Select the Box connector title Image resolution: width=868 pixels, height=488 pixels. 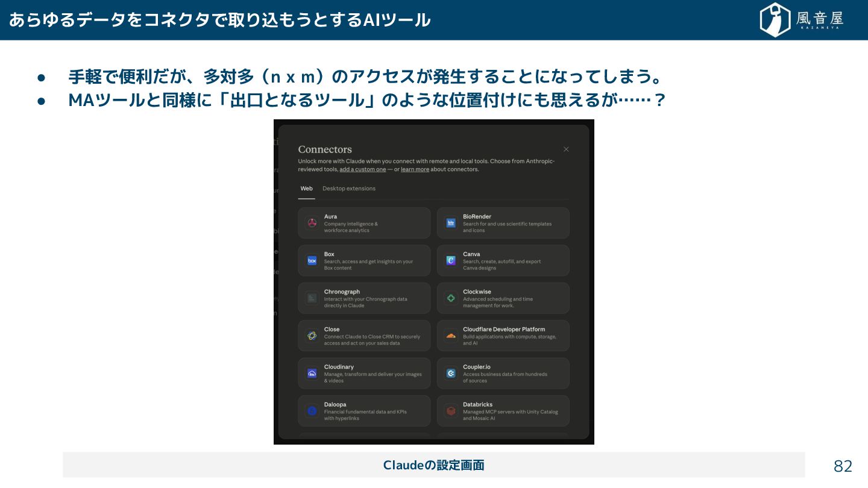click(x=329, y=254)
